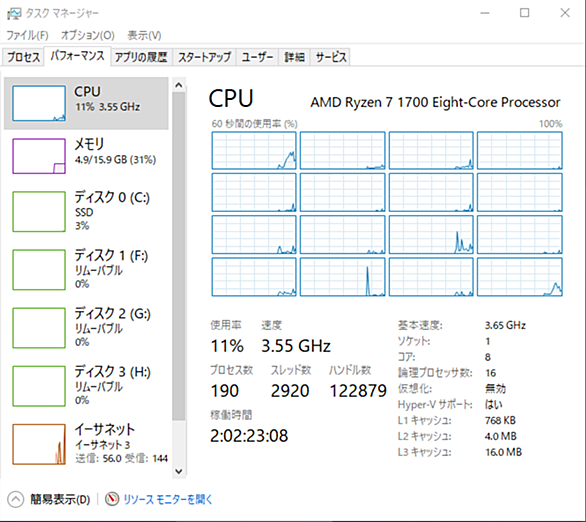Collapse view using 簡易表示 chevron button
The height and width of the screenshot is (522, 586).
(x=15, y=499)
